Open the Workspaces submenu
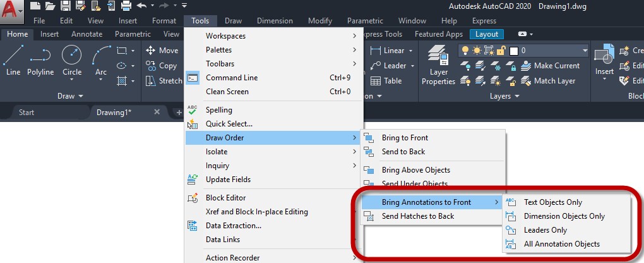This screenshot has width=644, height=263. 273,36
